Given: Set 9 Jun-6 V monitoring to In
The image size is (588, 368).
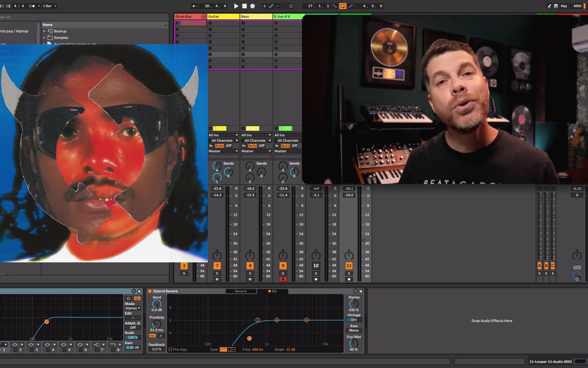Looking at the screenshot, I should click(277, 145).
